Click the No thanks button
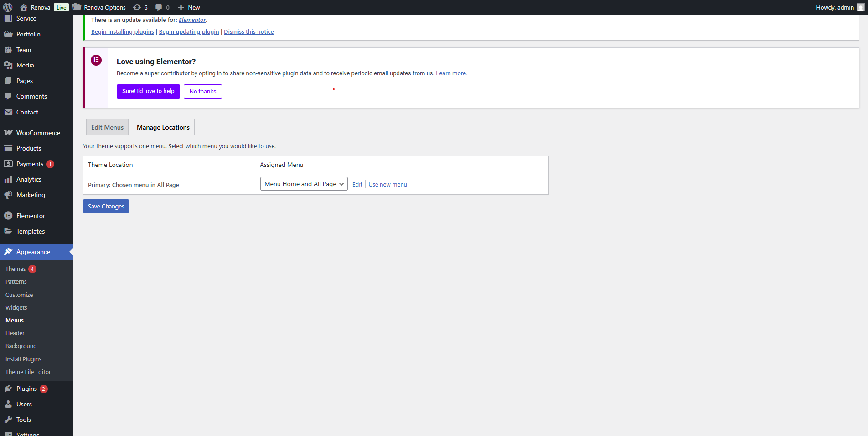Image resolution: width=868 pixels, height=436 pixels. tap(203, 91)
